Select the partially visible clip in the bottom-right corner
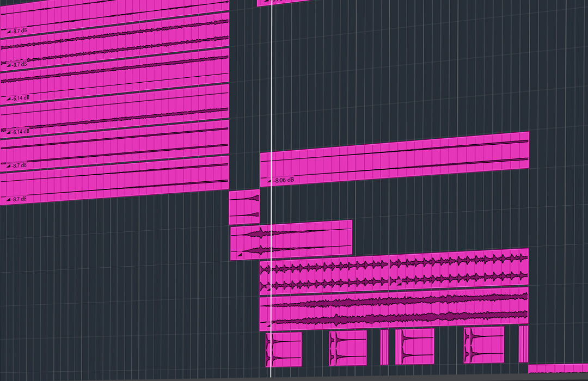This screenshot has height=381, width=588. pos(558,368)
